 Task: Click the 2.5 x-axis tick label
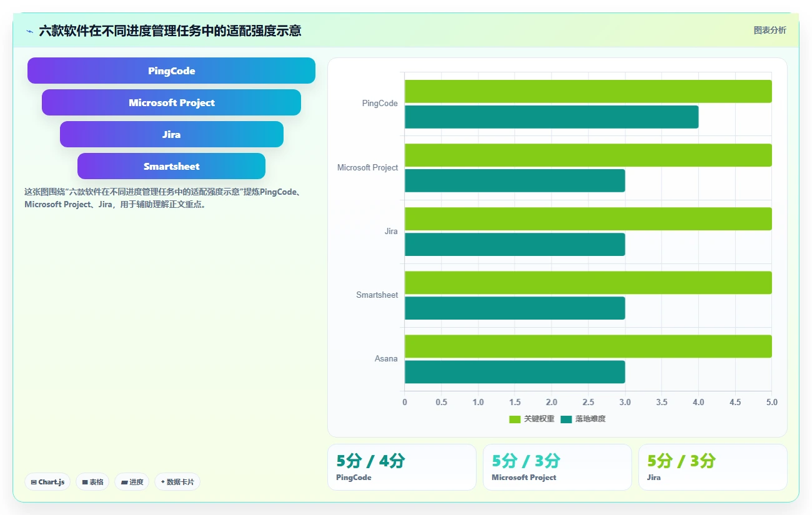[x=588, y=402]
